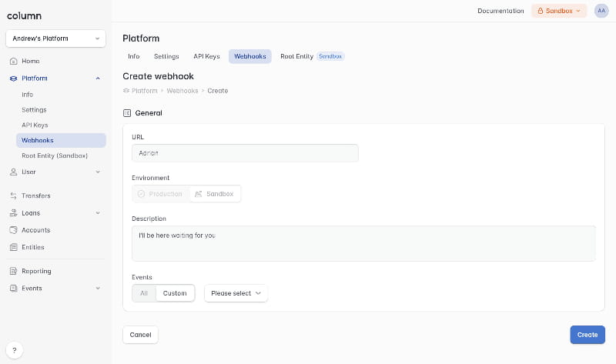Screen dimensions: 616x364
Task: Open Info in the sidebar submenu
Action: tap(28, 95)
